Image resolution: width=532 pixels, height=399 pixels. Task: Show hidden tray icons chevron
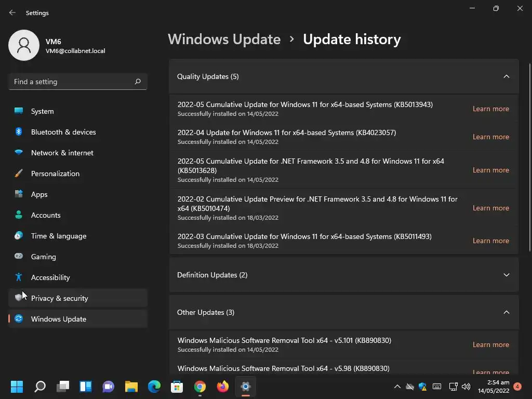[x=397, y=387]
